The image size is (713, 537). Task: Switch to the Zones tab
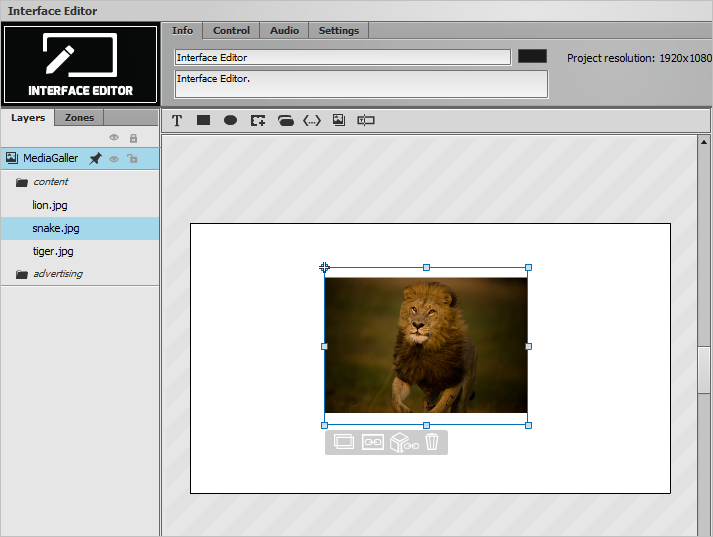(x=79, y=117)
